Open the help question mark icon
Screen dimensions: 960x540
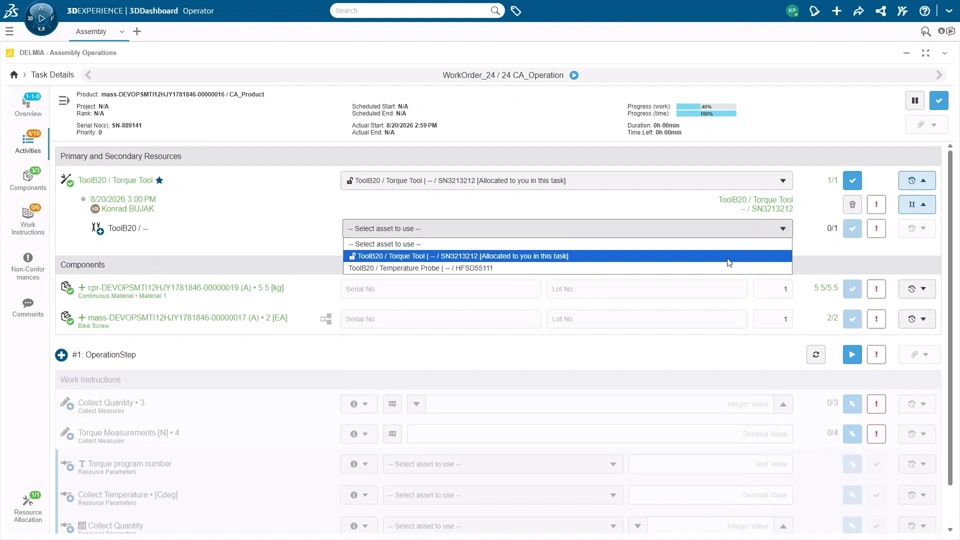click(x=924, y=11)
